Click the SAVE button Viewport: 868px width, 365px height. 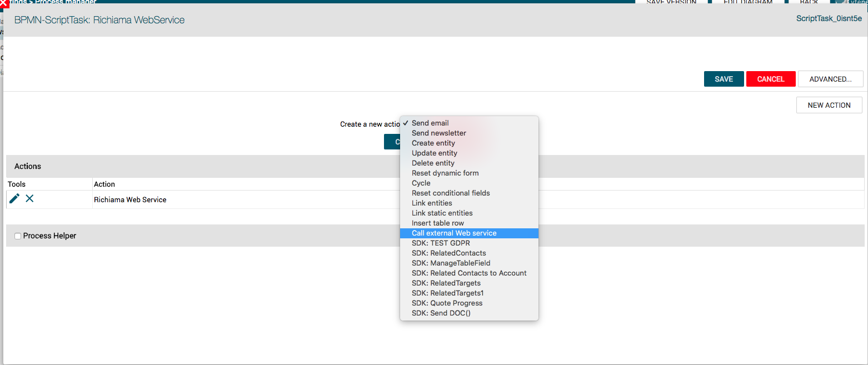724,79
